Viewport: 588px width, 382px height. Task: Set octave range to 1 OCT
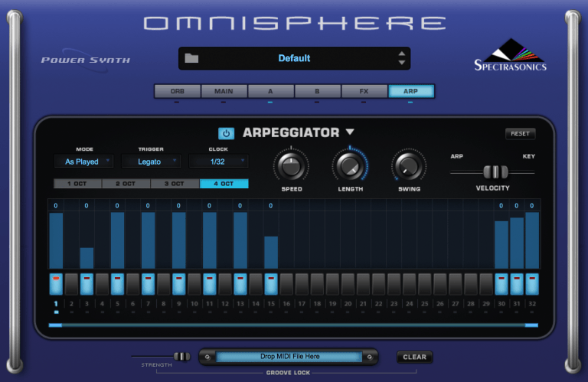77,184
